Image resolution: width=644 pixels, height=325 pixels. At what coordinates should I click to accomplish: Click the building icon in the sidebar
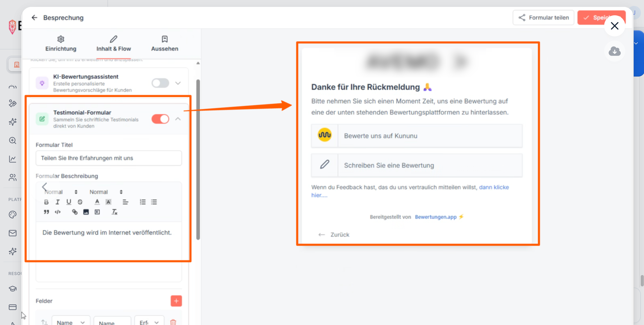click(17, 65)
